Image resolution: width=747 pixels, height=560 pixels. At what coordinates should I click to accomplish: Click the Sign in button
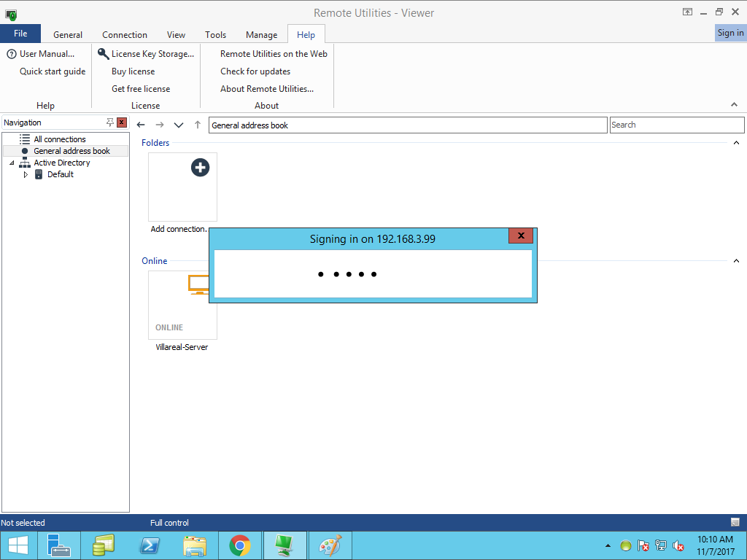(730, 33)
